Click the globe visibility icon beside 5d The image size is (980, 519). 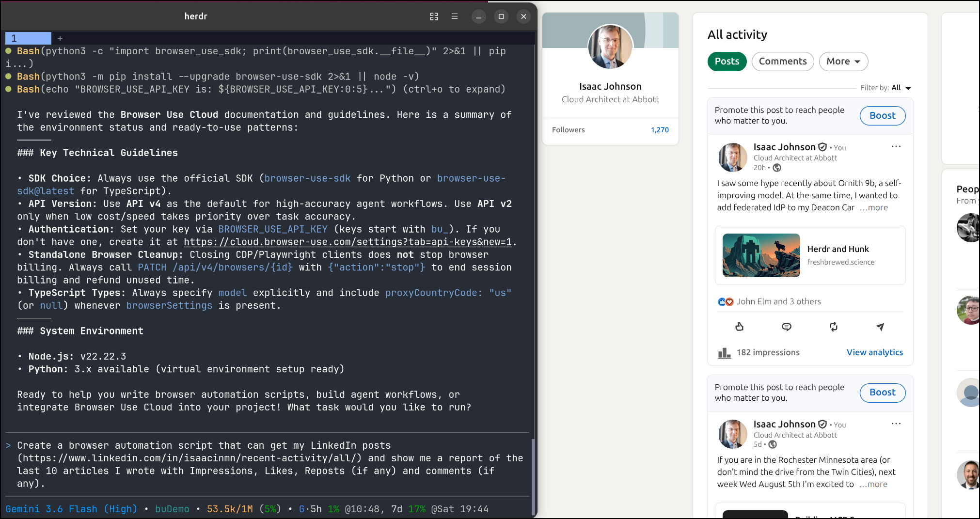coord(773,444)
